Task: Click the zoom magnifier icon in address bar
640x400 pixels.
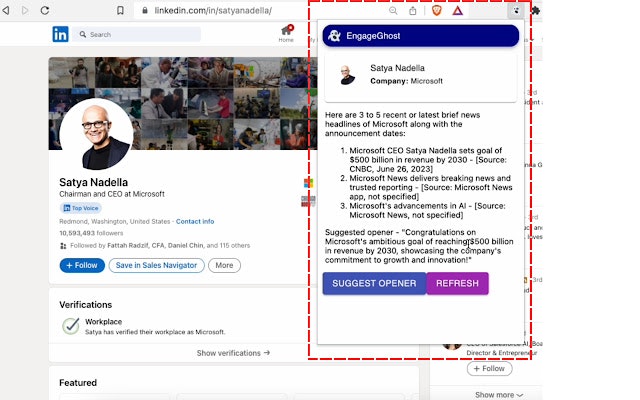Action: pos(393,11)
